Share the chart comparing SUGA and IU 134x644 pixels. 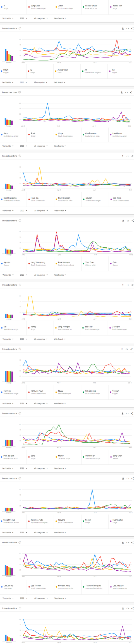pyautogui.click(x=131, y=92)
